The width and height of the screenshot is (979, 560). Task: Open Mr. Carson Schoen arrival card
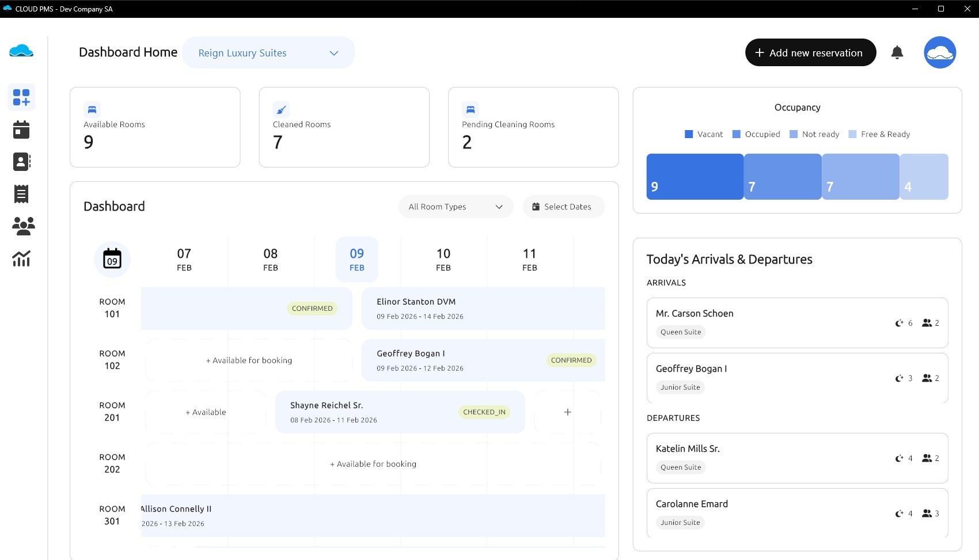[798, 323]
